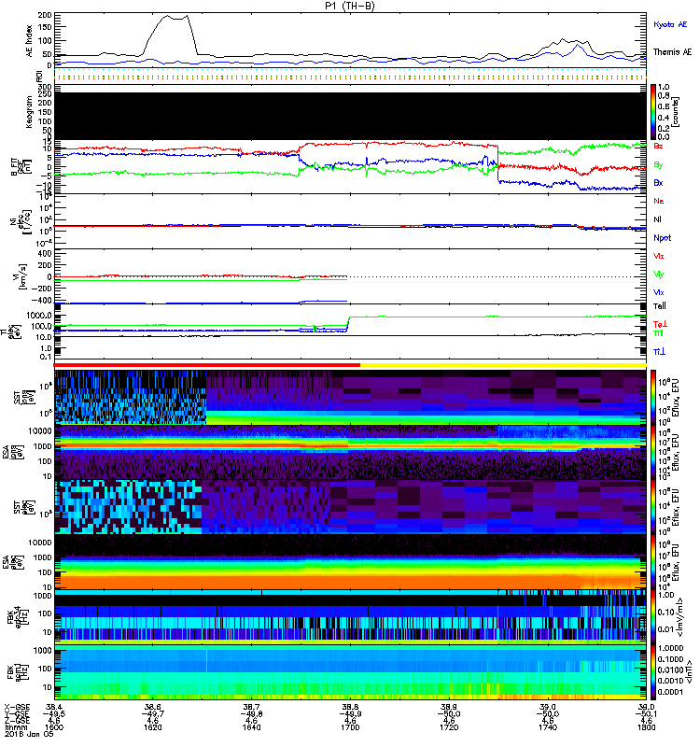
Task: Click the SST ion Eflux color scale bar
Action: click(x=654, y=398)
